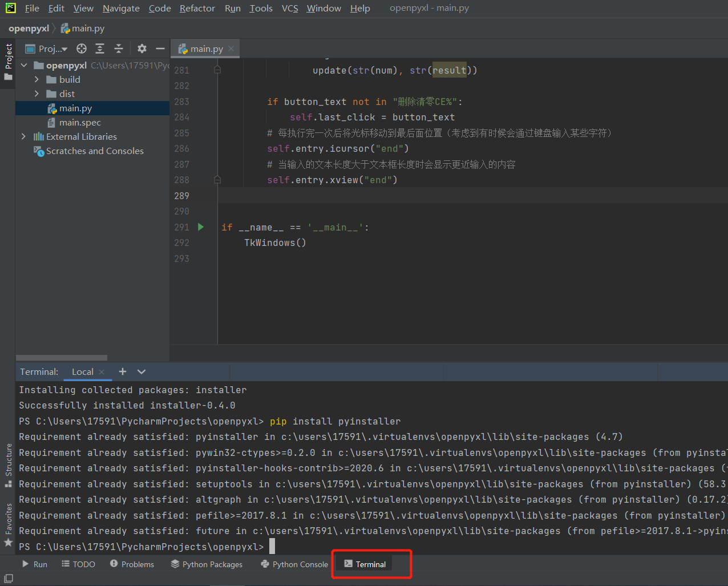Open the Run menu

click(233, 8)
